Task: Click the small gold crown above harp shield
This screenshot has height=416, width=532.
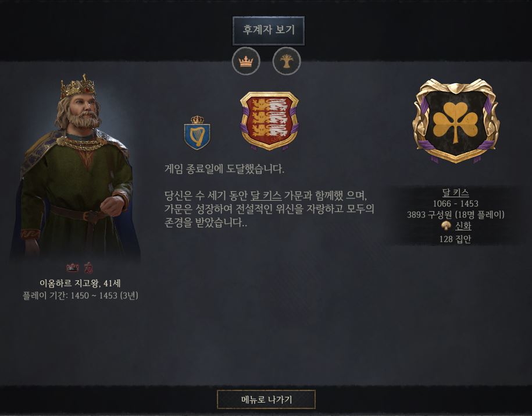Action: coord(197,119)
